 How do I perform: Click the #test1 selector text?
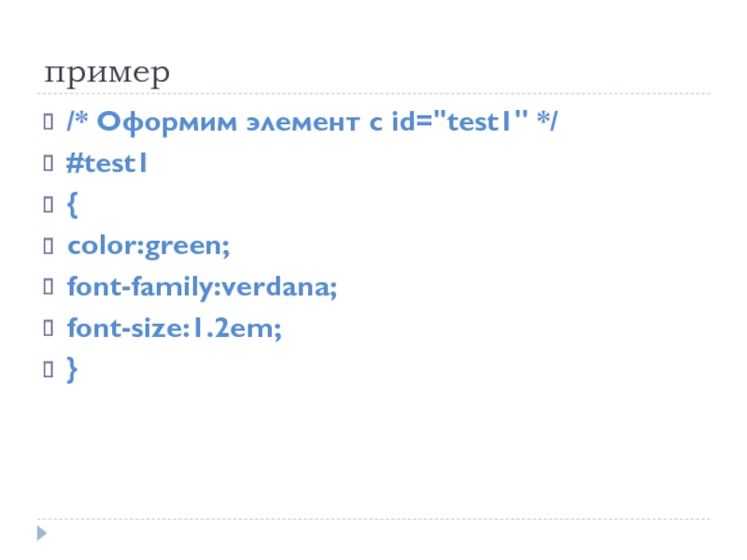107,165
